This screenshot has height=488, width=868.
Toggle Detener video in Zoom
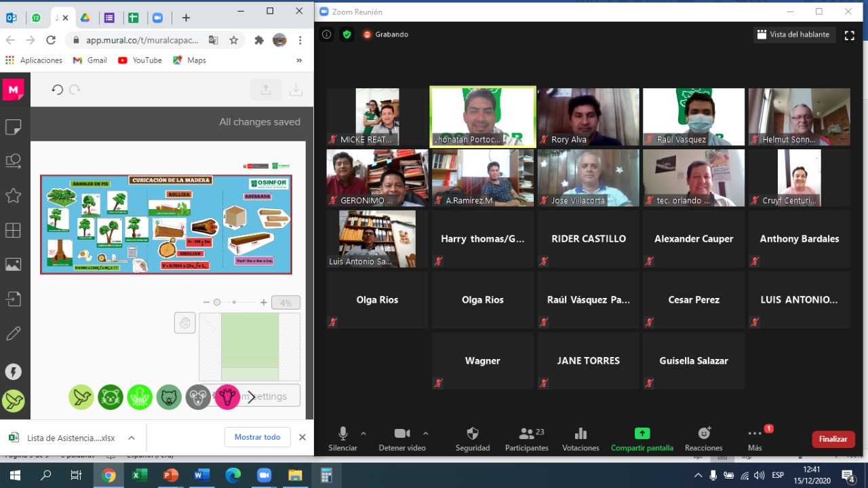tap(402, 439)
